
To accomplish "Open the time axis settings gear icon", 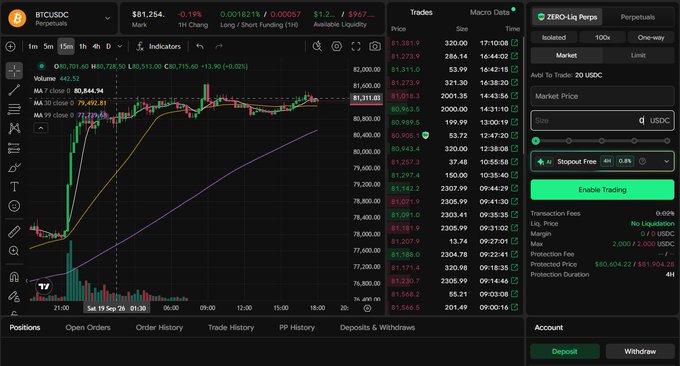I will [367, 308].
